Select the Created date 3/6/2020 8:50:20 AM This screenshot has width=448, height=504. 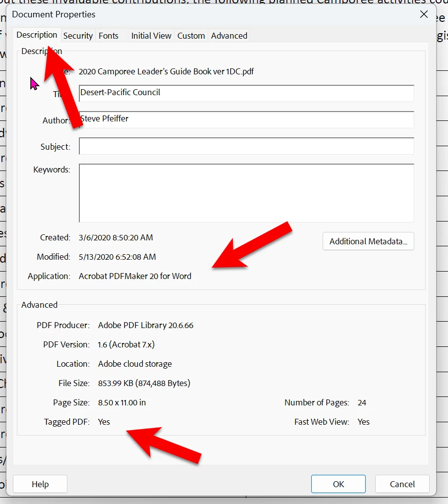(115, 237)
